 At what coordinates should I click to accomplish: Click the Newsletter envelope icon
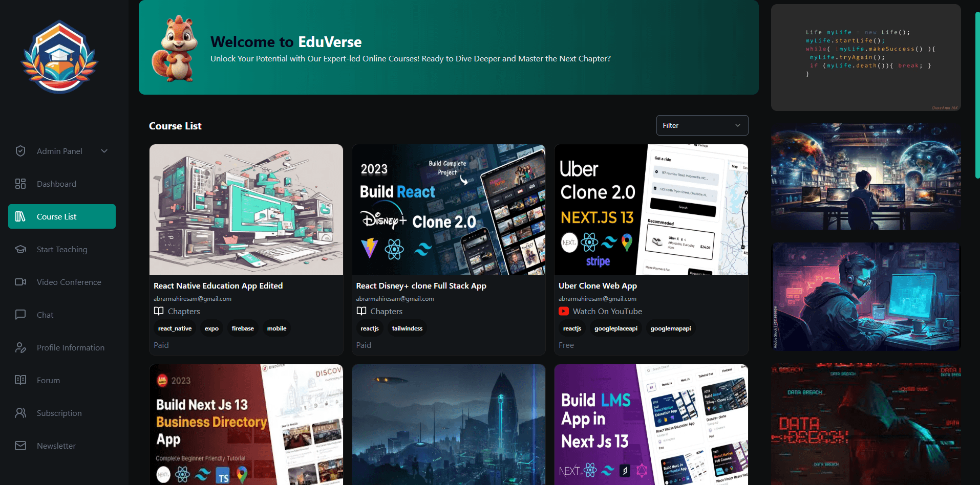pos(20,446)
